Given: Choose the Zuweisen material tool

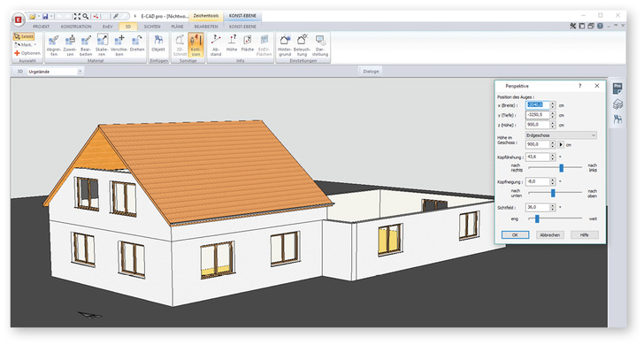Looking at the screenshot, I should 70,45.
